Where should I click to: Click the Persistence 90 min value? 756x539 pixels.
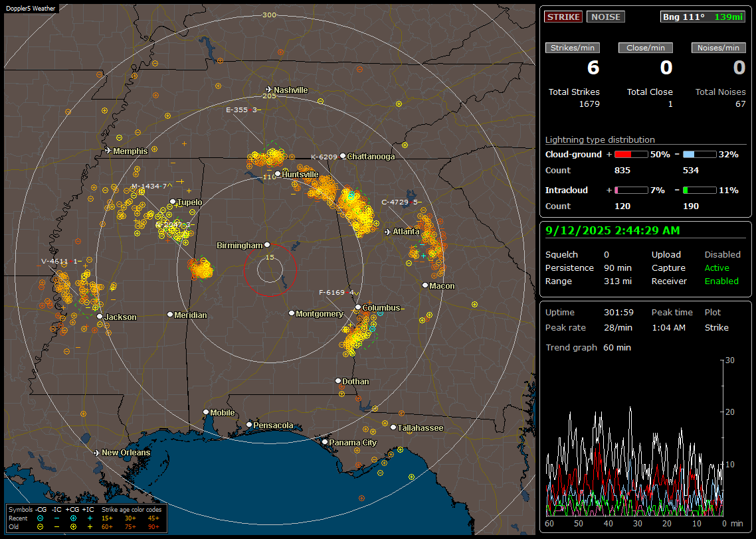pyautogui.click(x=618, y=268)
